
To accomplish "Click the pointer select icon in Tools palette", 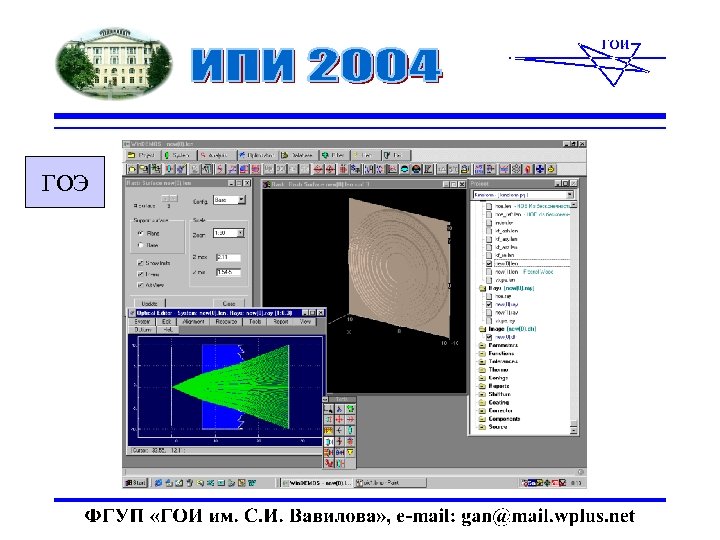I will point(329,409).
